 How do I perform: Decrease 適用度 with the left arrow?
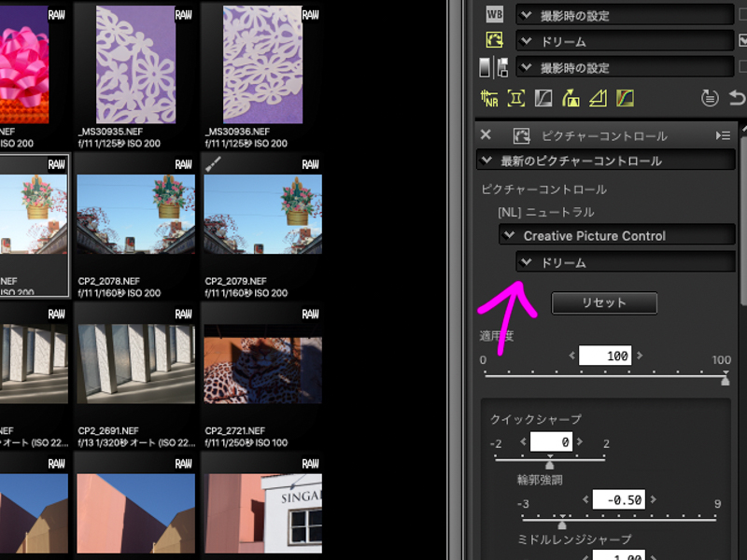(571, 356)
